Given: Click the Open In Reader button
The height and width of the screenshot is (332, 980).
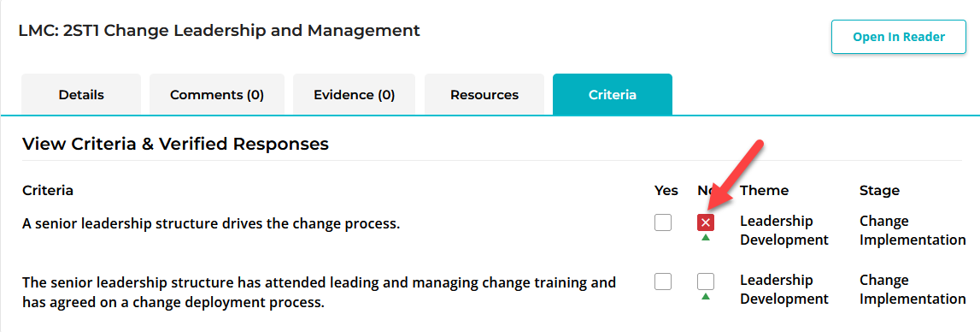Looking at the screenshot, I should 899,37.
